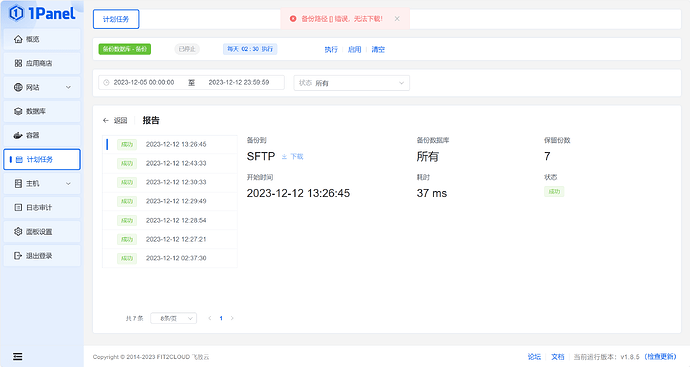
Task: Click the 清空 clear link
Action: 378,49
